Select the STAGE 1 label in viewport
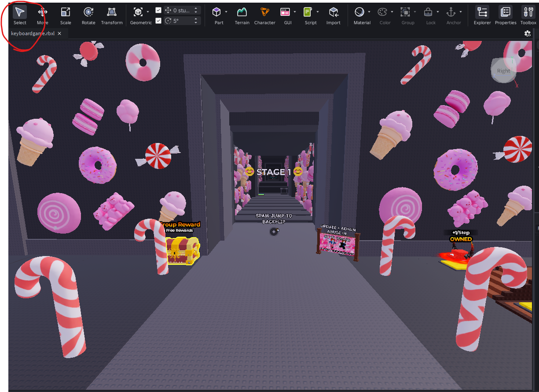The height and width of the screenshot is (392, 539). pos(274,172)
